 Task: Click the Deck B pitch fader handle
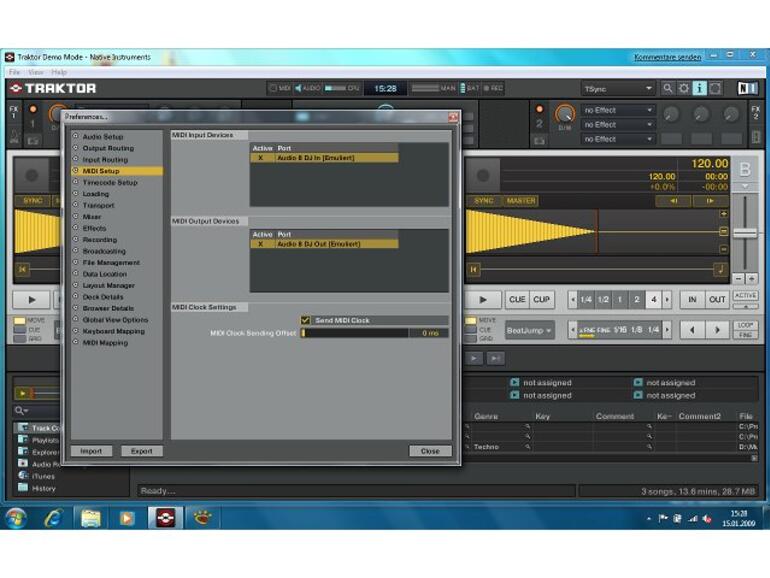click(745, 234)
